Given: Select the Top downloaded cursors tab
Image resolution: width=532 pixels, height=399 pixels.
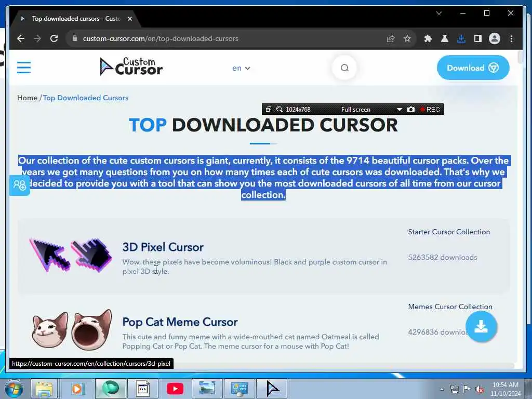Looking at the screenshot, I should (76, 19).
